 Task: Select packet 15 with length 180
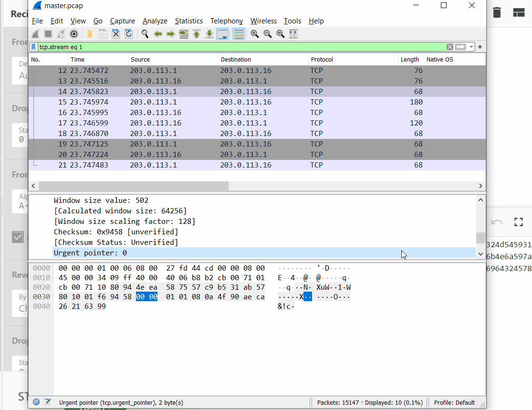(257, 102)
